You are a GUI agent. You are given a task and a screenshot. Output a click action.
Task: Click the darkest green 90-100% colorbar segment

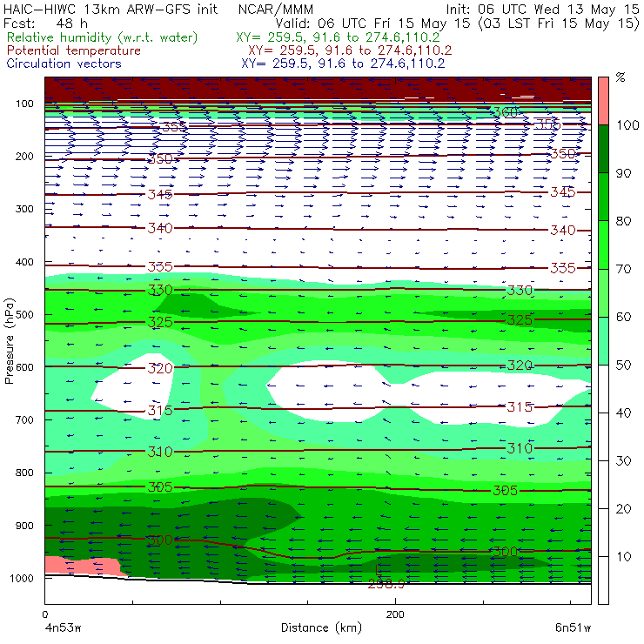coord(603,149)
